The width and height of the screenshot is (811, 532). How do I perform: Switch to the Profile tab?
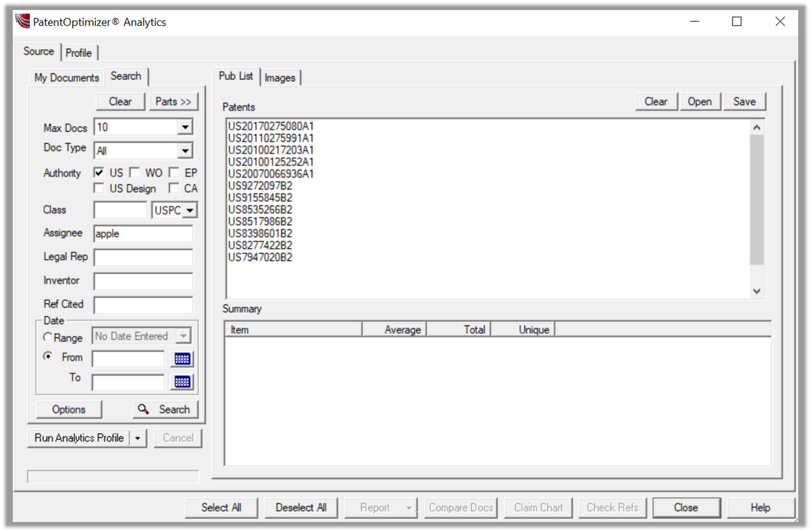click(x=79, y=53)
